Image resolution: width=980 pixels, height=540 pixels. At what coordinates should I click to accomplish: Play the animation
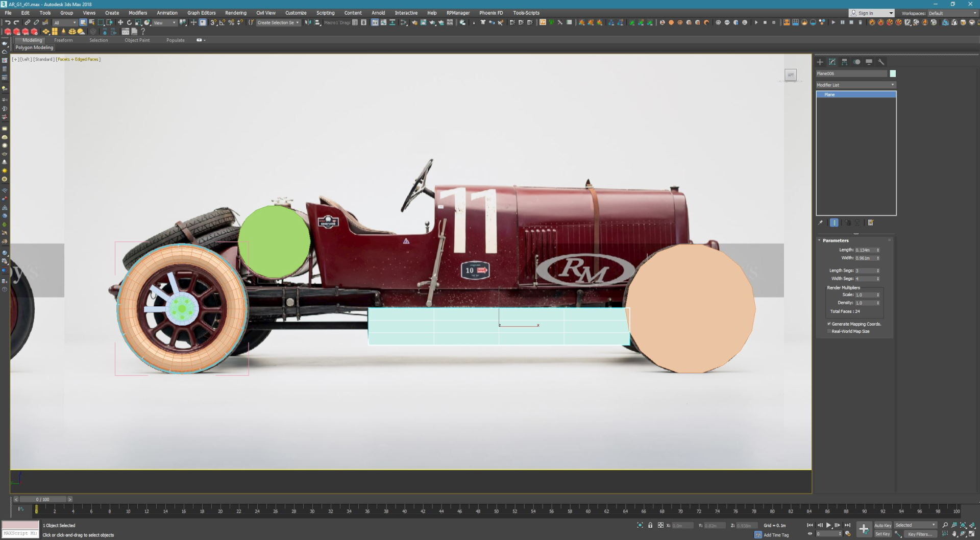(x=828, y=525)
